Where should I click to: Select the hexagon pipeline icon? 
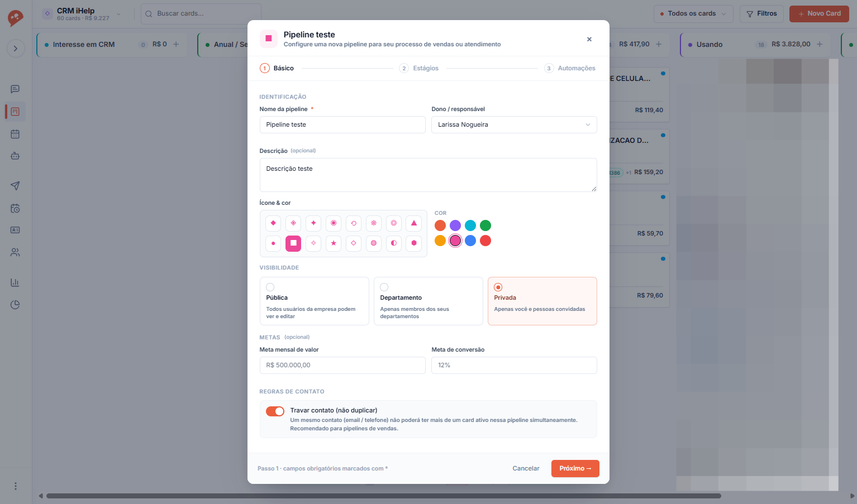point(414,243)
